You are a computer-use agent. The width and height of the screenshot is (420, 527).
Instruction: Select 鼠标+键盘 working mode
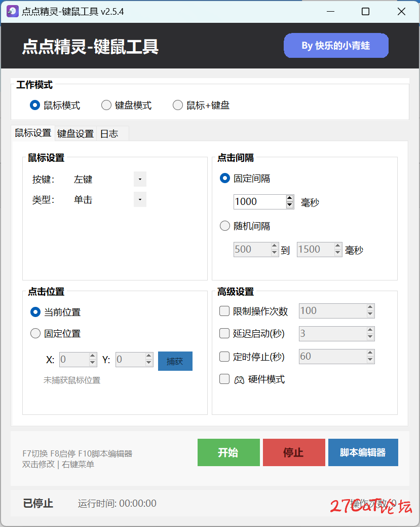(178, 106)
